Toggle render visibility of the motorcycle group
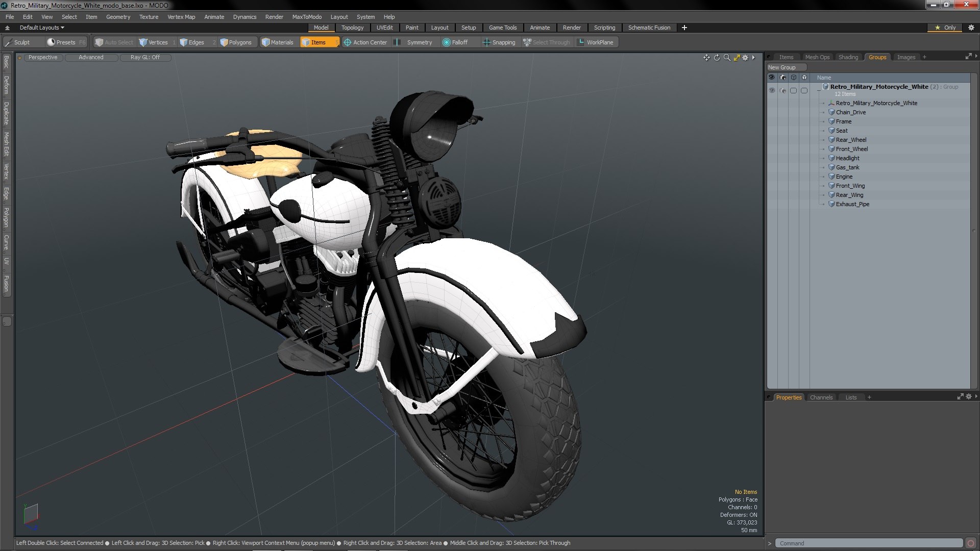The image size is (980, 551). pos(783,91)
